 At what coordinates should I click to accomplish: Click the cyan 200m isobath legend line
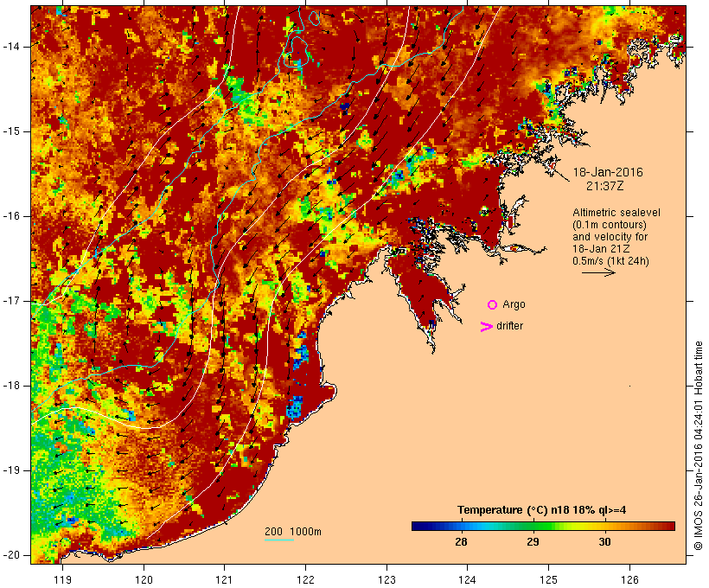[x=279, y=540]
